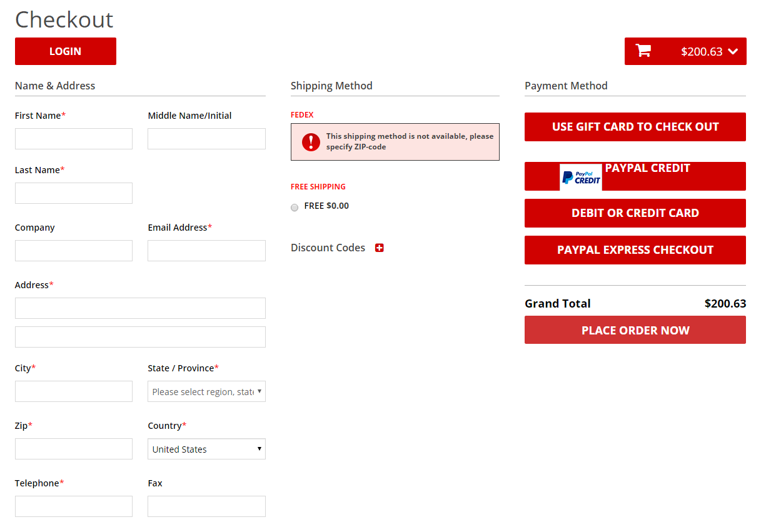Choose Debit or Credit Card payment
The height and width of the screenshot is (532, 761).
pyautogui.click(x=635, y=213)
